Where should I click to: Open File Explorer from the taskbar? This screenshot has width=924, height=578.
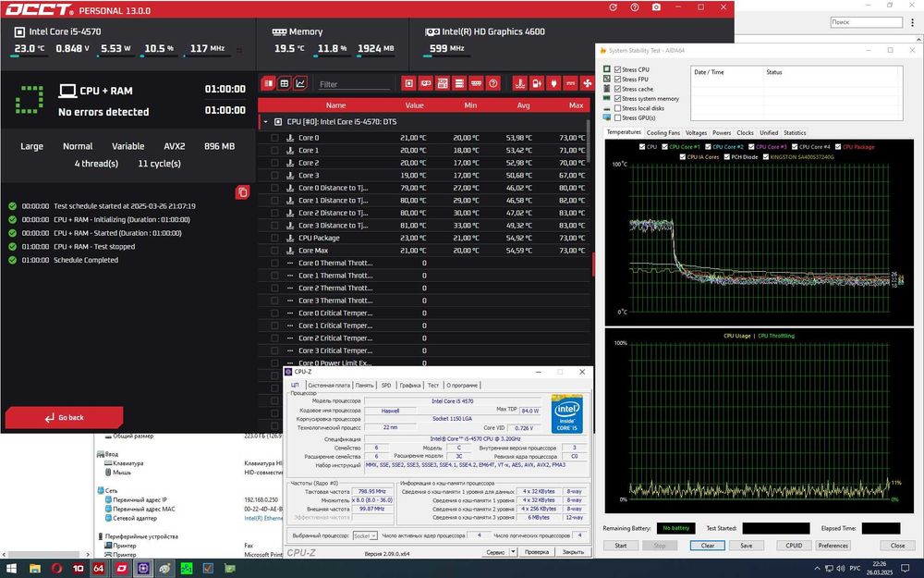35,569
